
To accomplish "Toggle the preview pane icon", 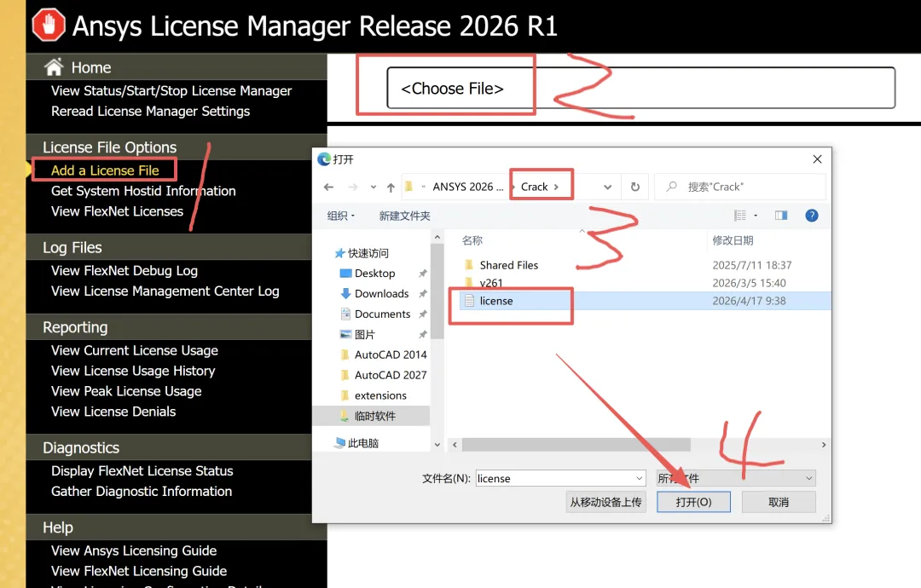I will [781, 216].
